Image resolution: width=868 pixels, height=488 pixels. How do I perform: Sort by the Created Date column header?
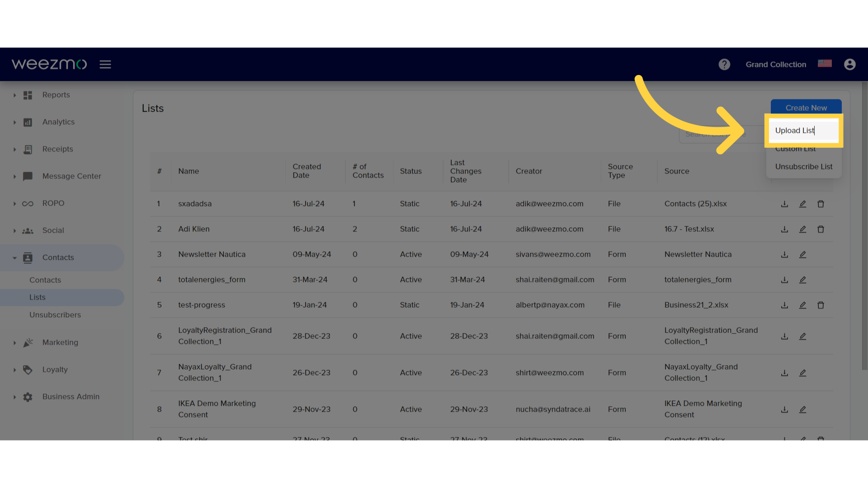[307, 171]
